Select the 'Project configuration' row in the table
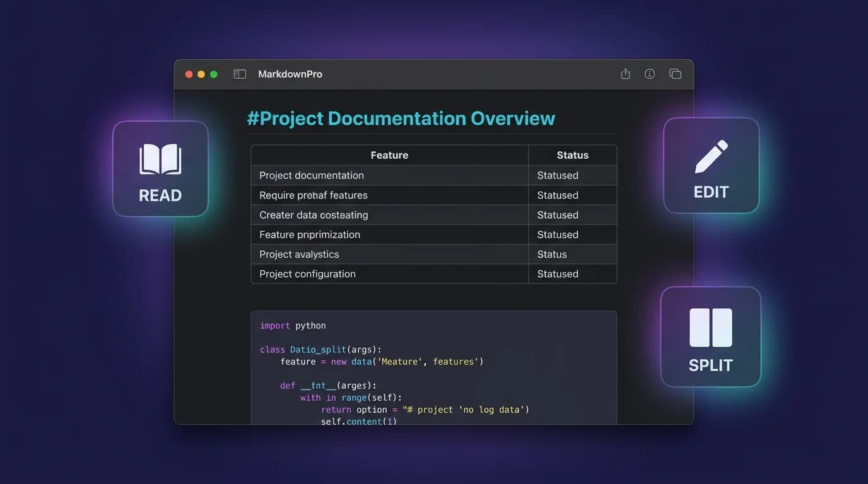 tap(307, 274)
